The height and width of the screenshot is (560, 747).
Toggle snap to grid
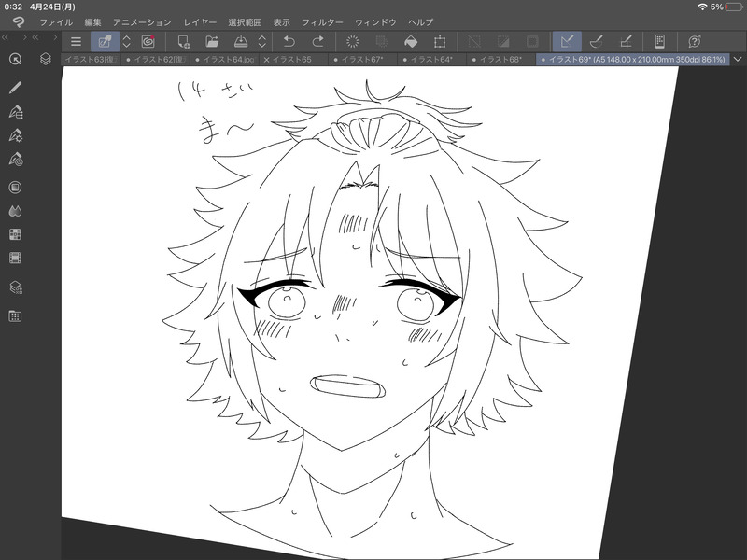tap(626, 41)
